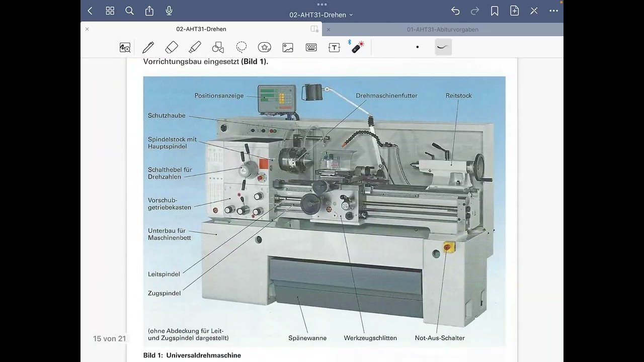Click the Spindelstock mit Hauptspindel label
Viewport: 644px width, 362px height.
(x=172, y=143)
